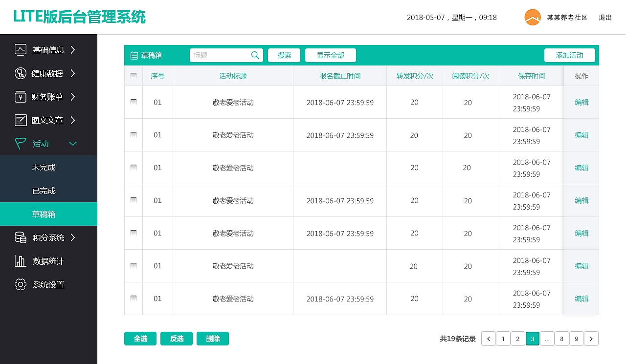Click the 系统设置 gear icon
626x364 pixels.
click(20, 284)
